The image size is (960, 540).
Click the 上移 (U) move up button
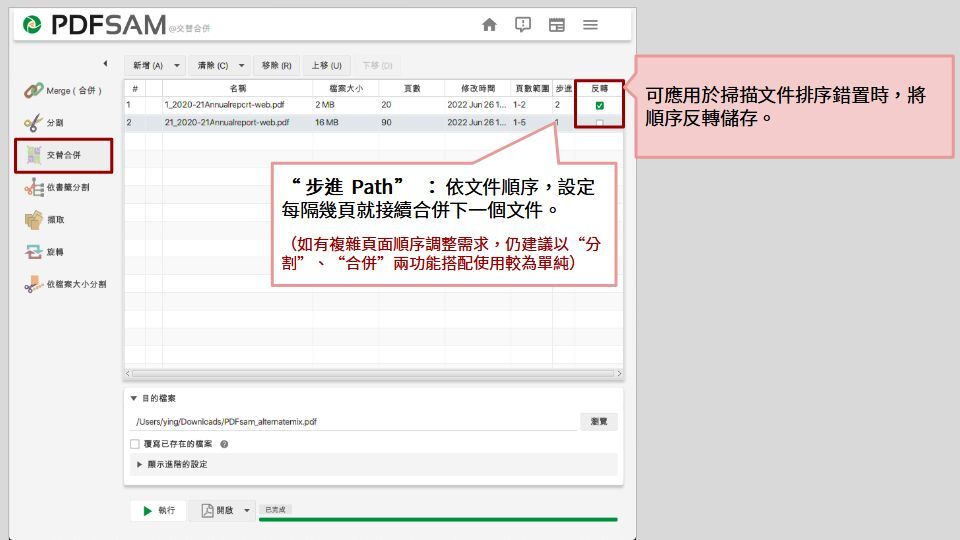coord(326,66)
